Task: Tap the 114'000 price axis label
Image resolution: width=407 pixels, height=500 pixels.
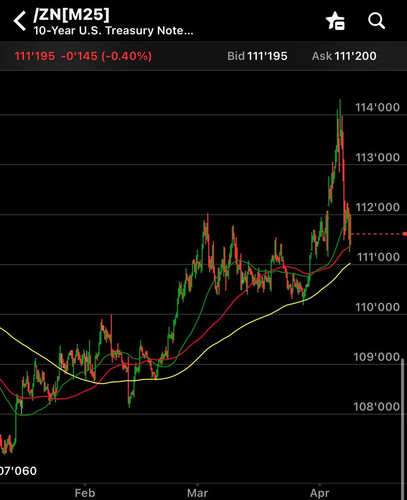Action: [377, 107]
